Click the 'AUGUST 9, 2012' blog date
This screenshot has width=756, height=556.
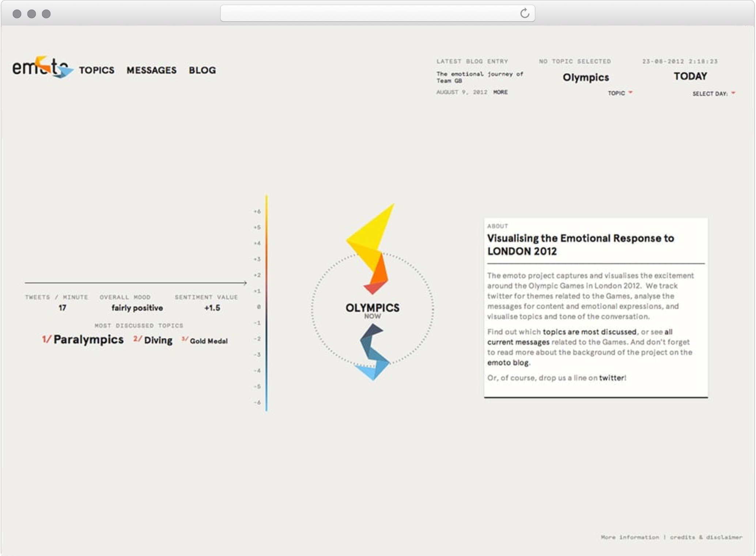pos(462,92)
